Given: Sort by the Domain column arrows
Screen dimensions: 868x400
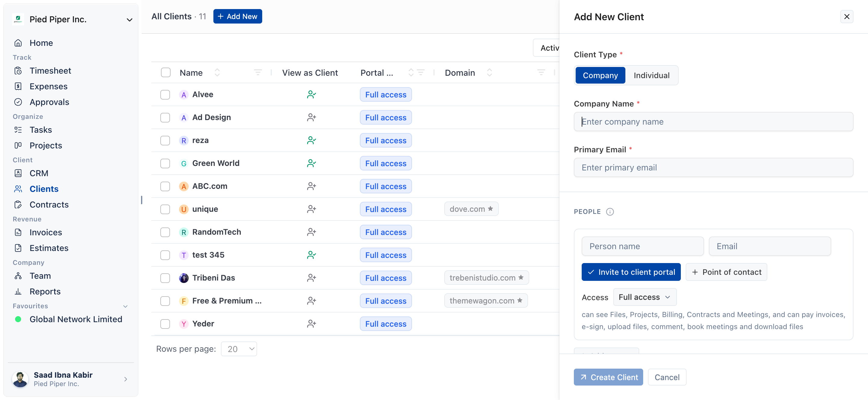Looking at the screenshot, I should pos(489,72).
